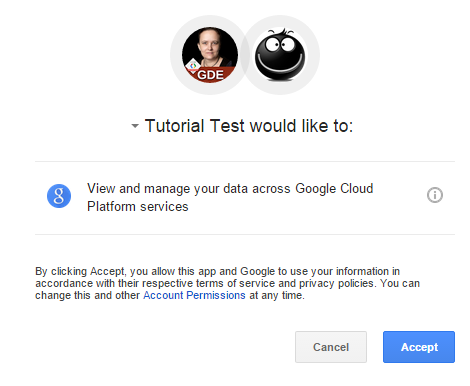Viewport: 470px width, 386px height.
Task: Expand the Google Cloud Platform permission row
Action: (245, 198)
